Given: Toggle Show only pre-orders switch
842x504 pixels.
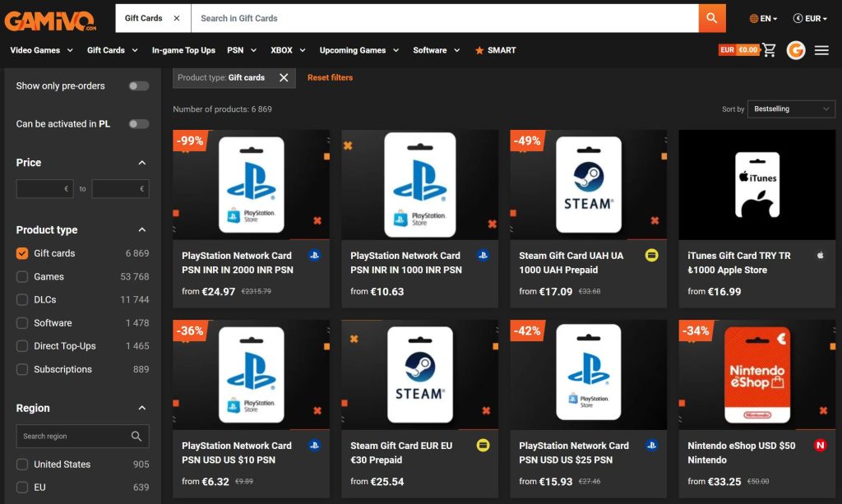Looking at the screenshot, I should click(x=138, y=86).
